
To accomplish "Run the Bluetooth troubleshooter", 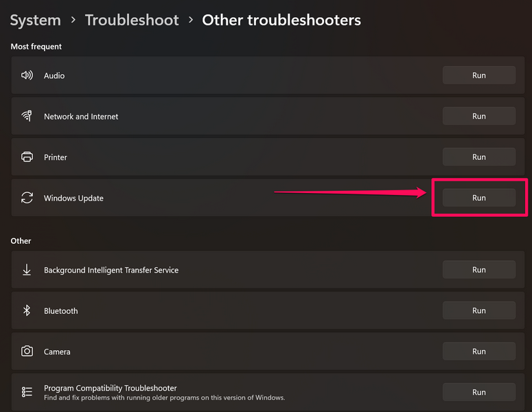I will (478, 310).
